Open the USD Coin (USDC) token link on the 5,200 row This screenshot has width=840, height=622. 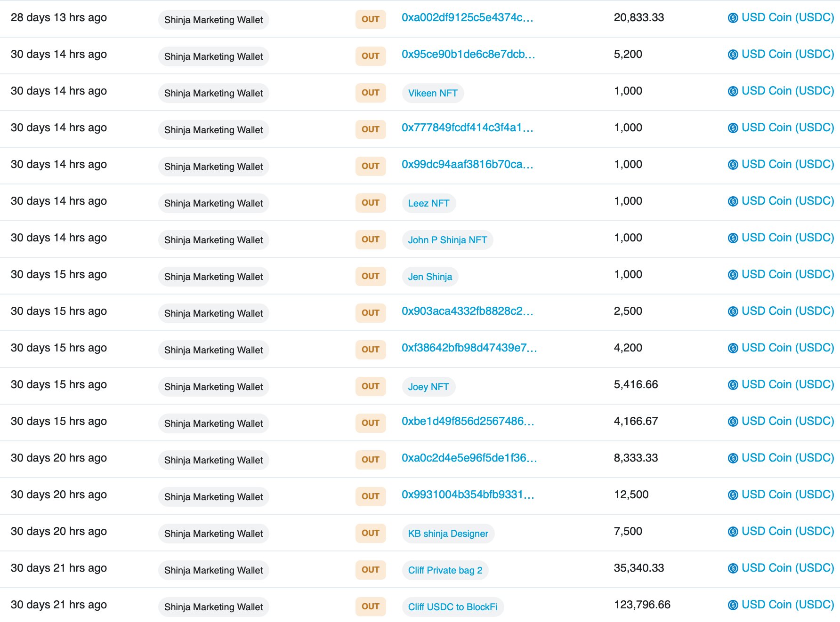[787, 54]
